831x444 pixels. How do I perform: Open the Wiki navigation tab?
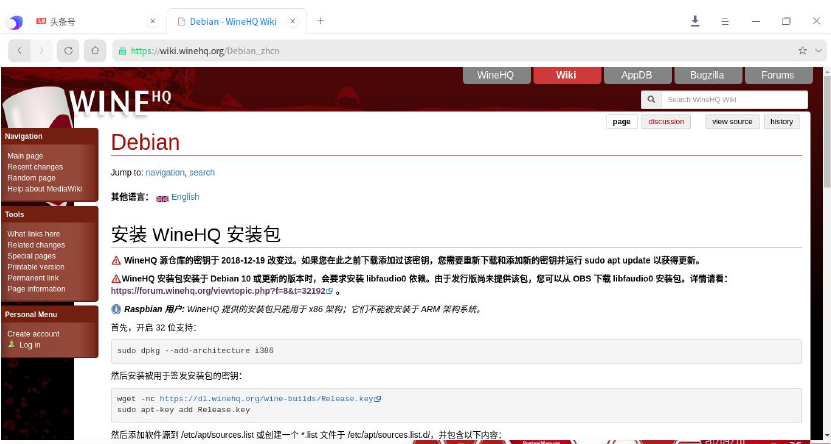coord(566,75)
